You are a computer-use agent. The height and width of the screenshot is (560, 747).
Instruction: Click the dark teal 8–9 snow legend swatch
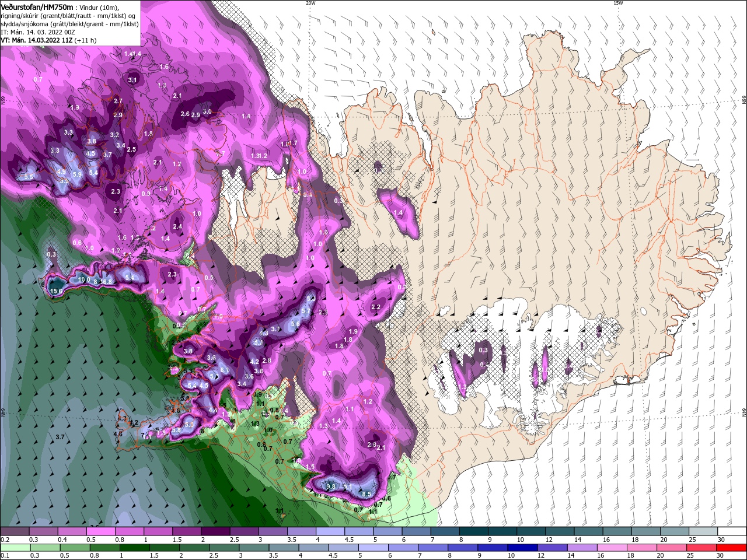pos(474,531)
